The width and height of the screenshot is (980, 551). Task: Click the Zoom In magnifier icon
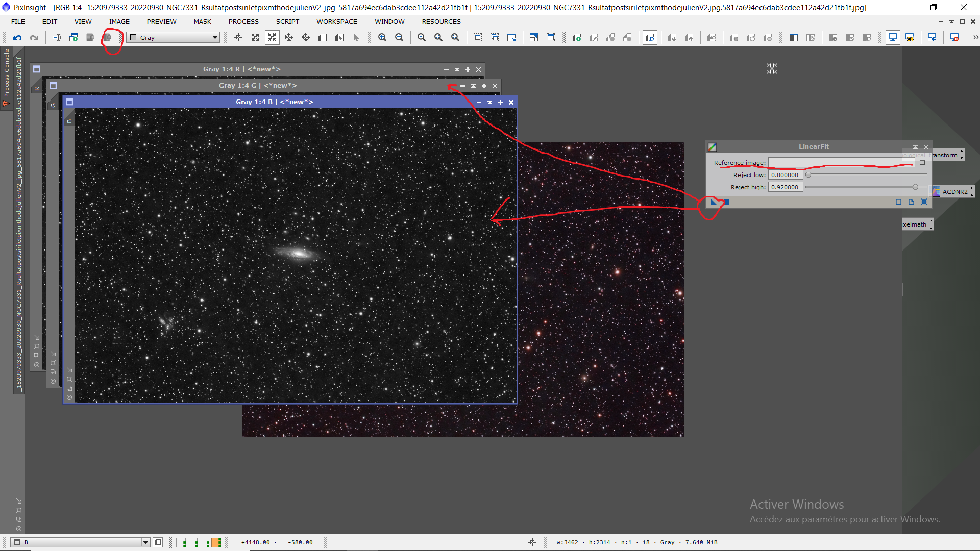pyautogui.click(x=382, y=37)
